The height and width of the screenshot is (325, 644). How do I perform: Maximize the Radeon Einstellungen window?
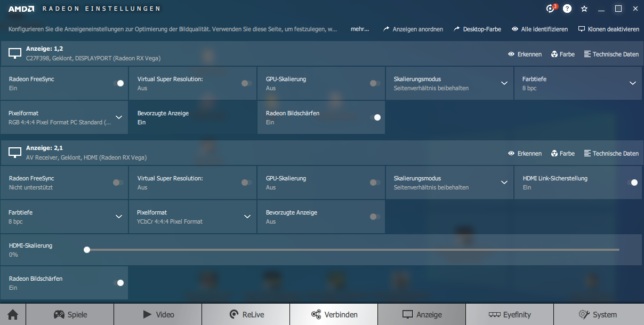618,9
